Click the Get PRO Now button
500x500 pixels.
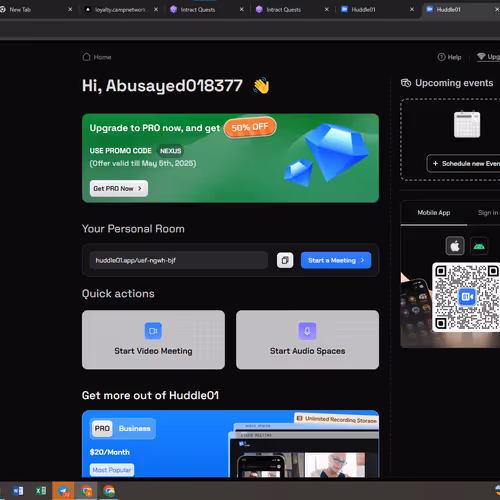coord(119,188)
